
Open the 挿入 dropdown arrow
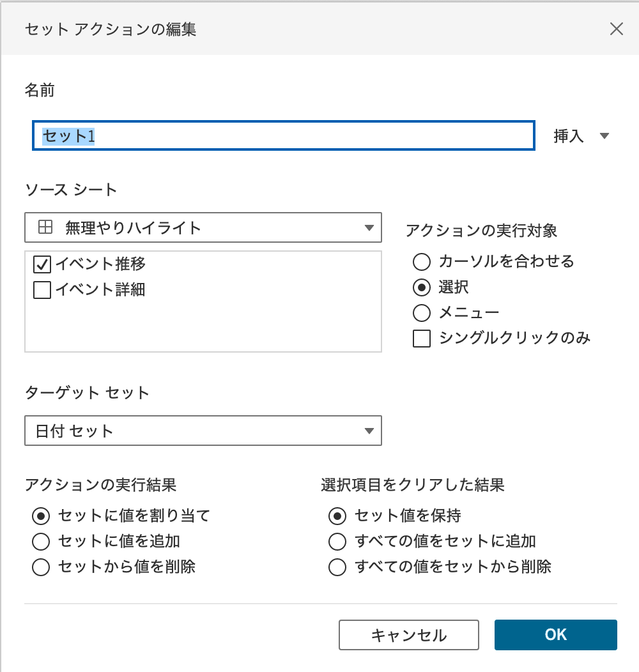tap(604, 136)
